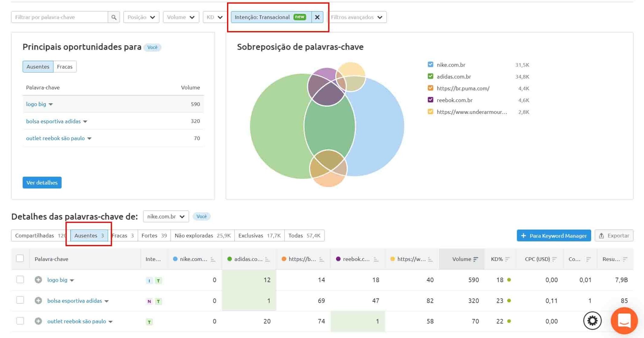Select the Fracas toggle in opportunities panel
644x338 pixels.
point(65,67)
